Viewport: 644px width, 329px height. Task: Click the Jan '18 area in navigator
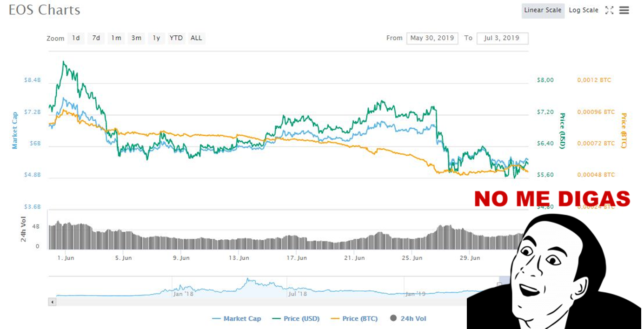183,294
